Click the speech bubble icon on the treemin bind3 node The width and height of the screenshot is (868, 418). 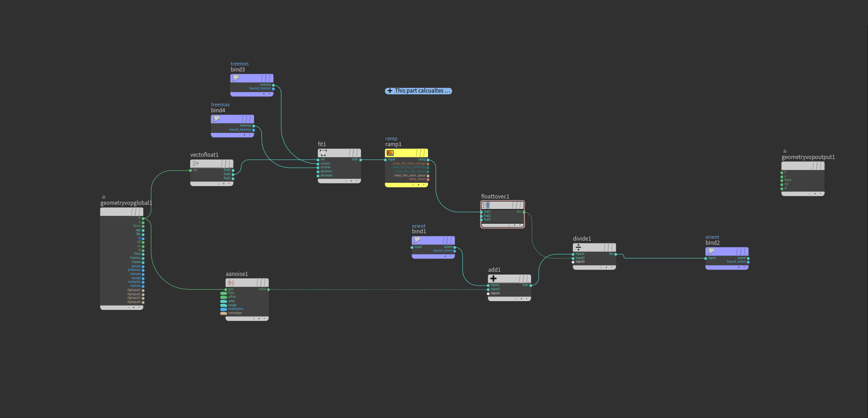[235, 77]
